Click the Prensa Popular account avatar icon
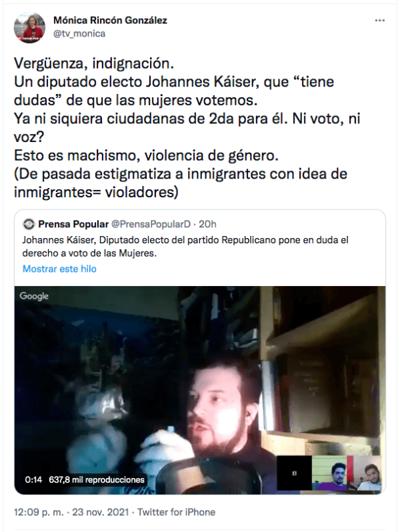 29,224
